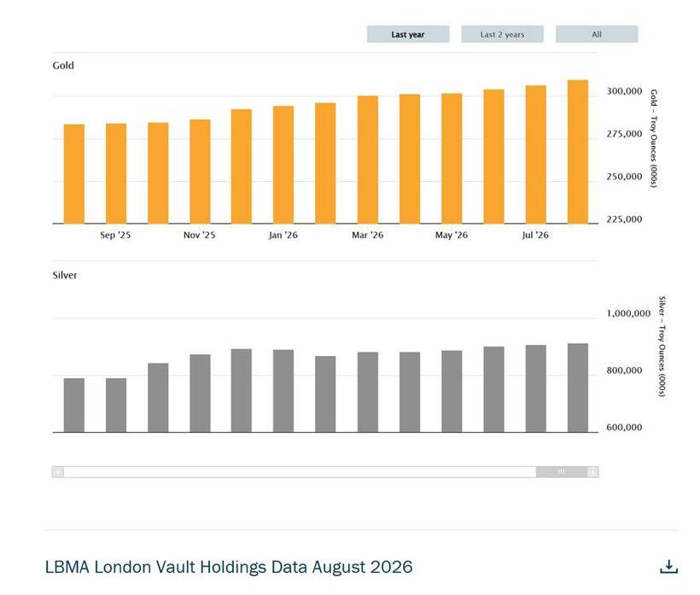
Task: Click the Nov '25 silver bar
Action: (200, 394)
